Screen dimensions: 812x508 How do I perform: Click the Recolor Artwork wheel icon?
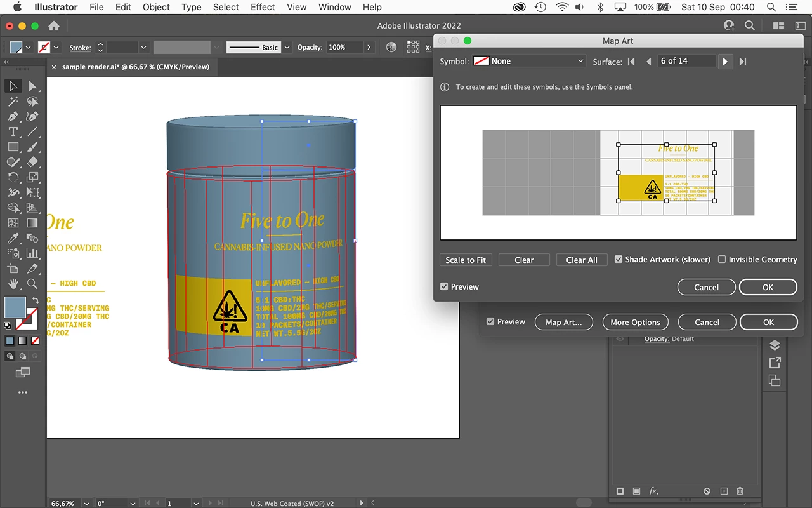pos(391,47)
